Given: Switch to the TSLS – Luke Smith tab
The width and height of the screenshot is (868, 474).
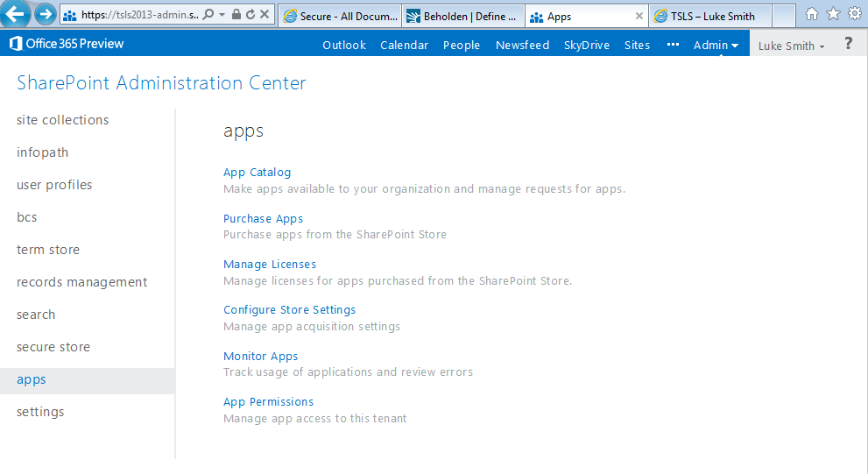Looking at the screenshot, I should pyautogui.click(x=711, y=16).
